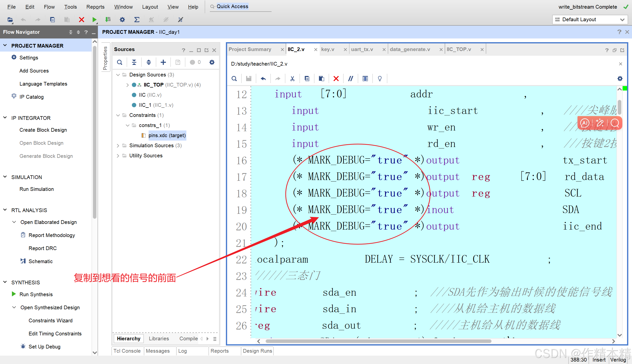Click Run Simulation in Flow Navigator
632x364 pixels.
click(x=37, y=189)
